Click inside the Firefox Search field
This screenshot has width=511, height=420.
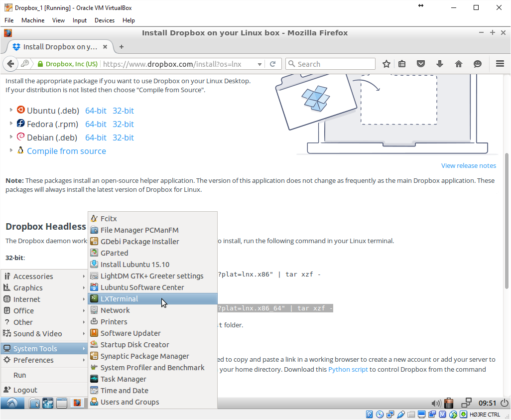[x=330, y=64]
